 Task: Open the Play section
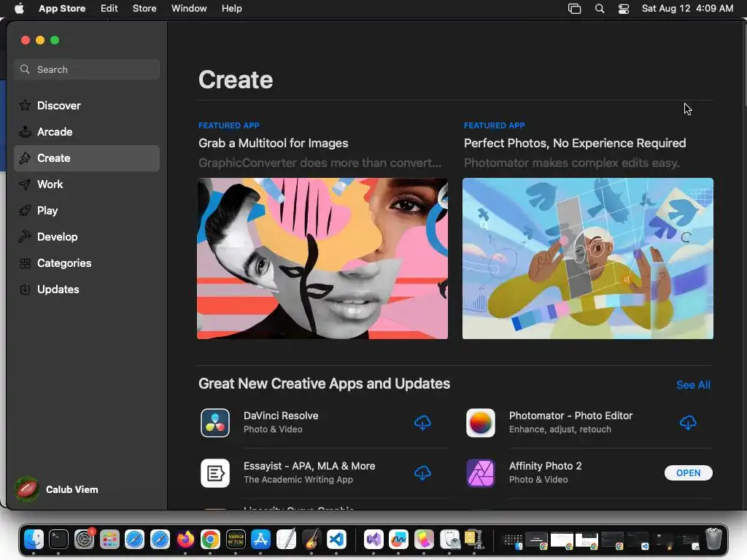[x=87, y=211]
